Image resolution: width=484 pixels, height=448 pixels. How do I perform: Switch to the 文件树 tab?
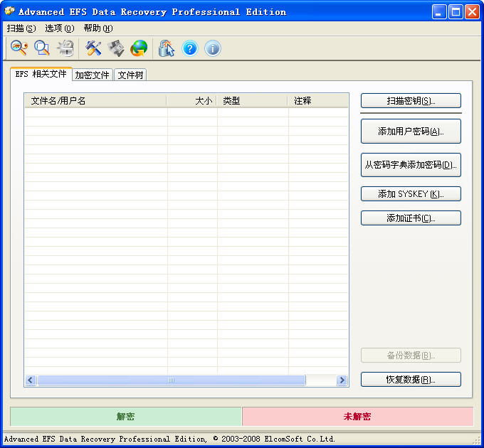[x=130, y=75]
